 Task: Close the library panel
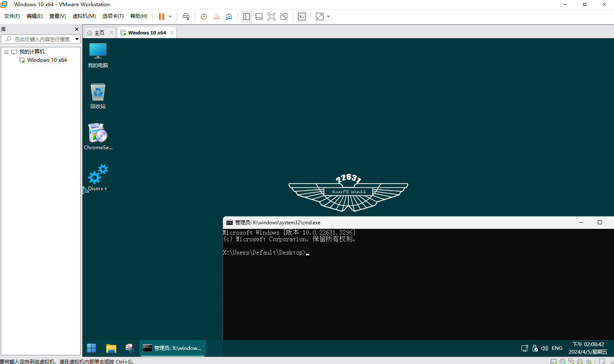[76, 29]
